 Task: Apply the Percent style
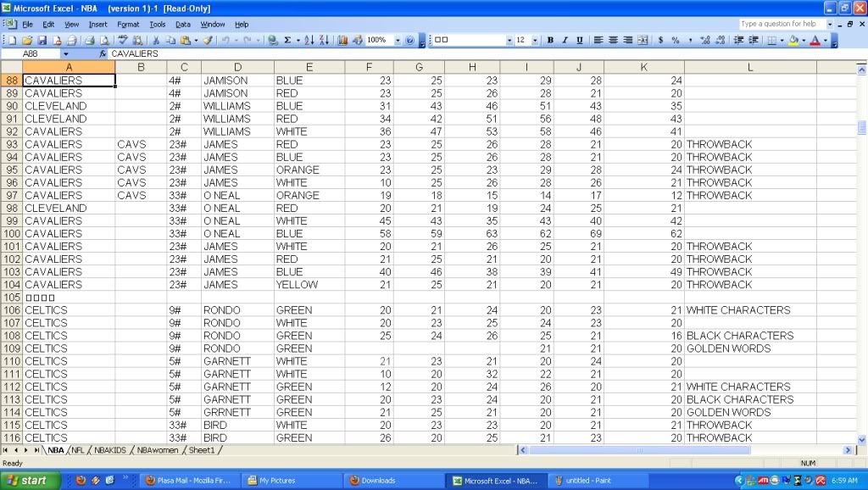pos(676,40)
